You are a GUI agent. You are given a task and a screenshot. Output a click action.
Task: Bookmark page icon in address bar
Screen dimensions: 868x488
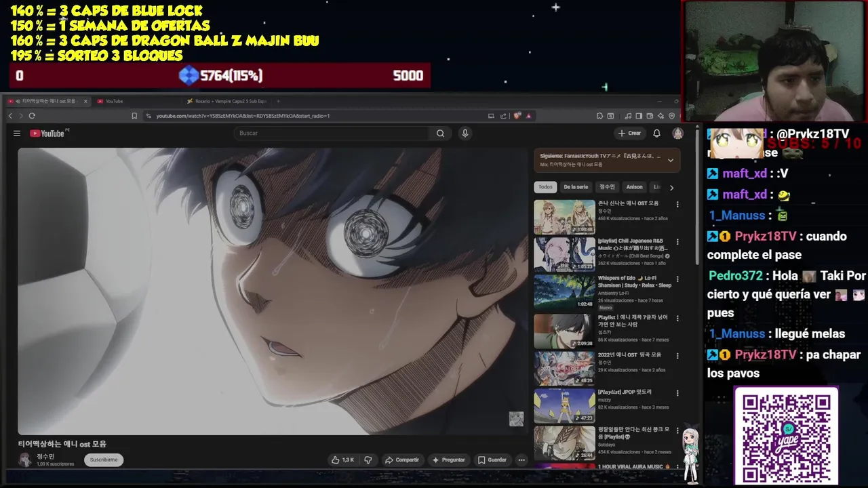click(x=134, y=116)
